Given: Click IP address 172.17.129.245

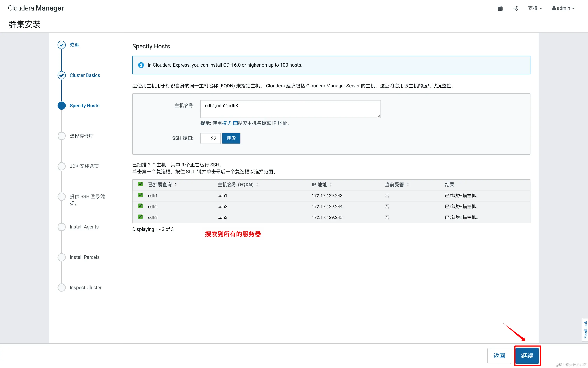Looking at the screenshot, I should click(327, 218).
